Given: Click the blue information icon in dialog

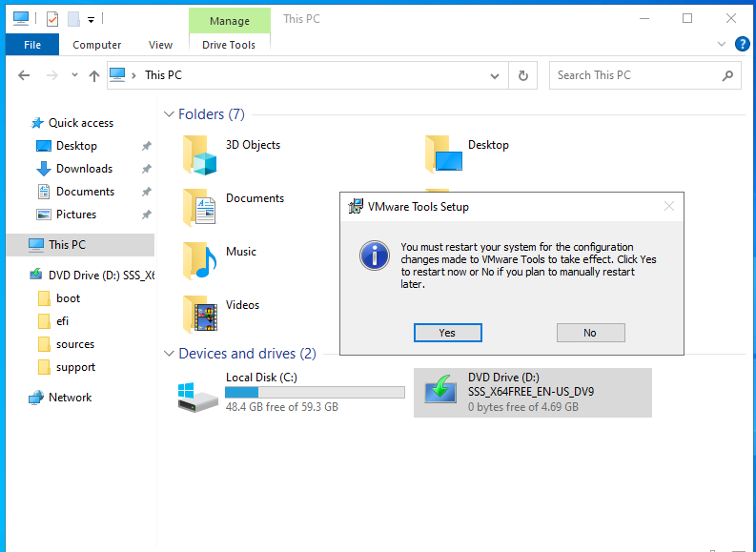Looking at the screenshot, I should click(x=375, y=256).
